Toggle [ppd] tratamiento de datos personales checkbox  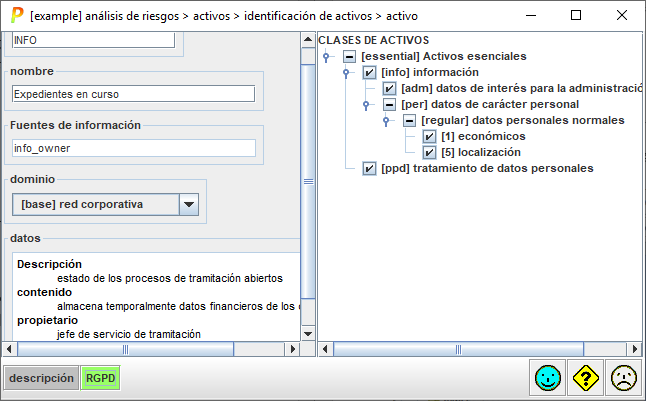(x=369, y=168)
